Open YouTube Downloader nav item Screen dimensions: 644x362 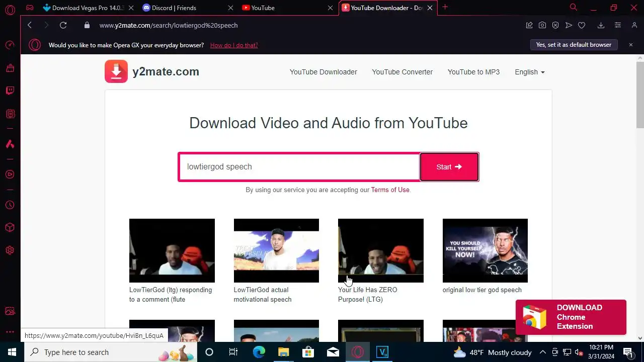click(324, 72)
